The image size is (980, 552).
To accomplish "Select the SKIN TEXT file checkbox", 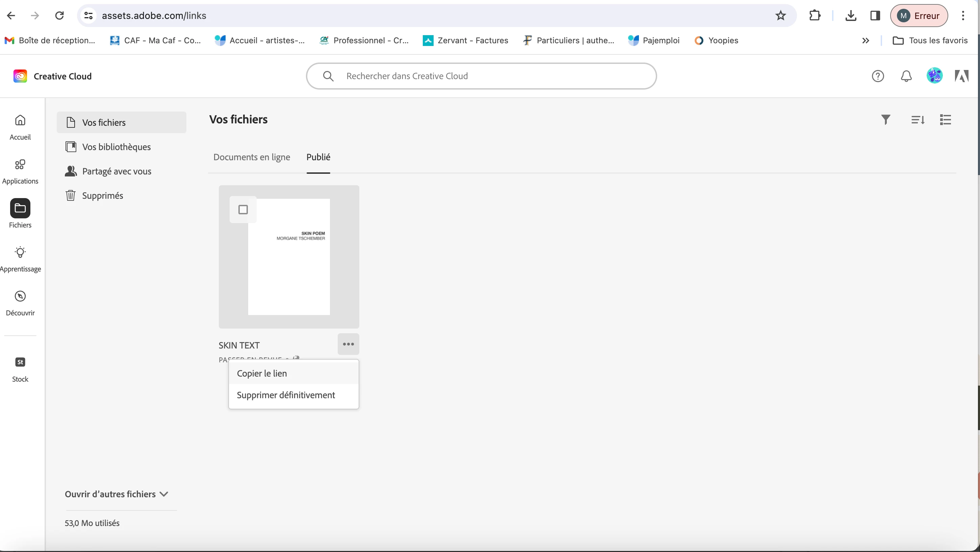I will (x=243, y=209).
